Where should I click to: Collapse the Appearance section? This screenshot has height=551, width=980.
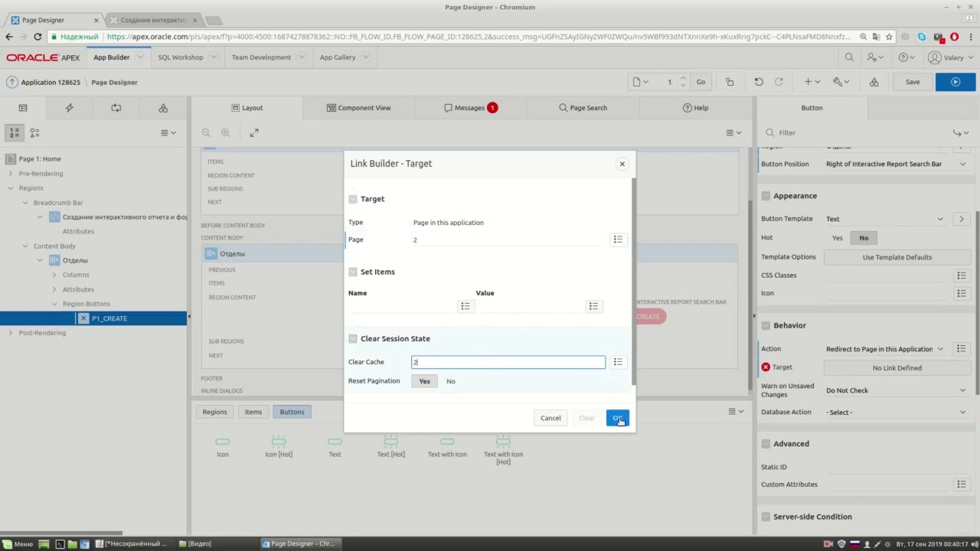pyautogui.click(x=766, y=196)
